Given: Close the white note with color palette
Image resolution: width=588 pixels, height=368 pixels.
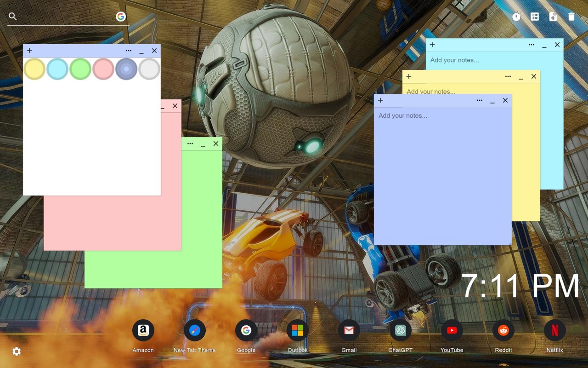Looking at the screenshot, I should coord(154,51).
